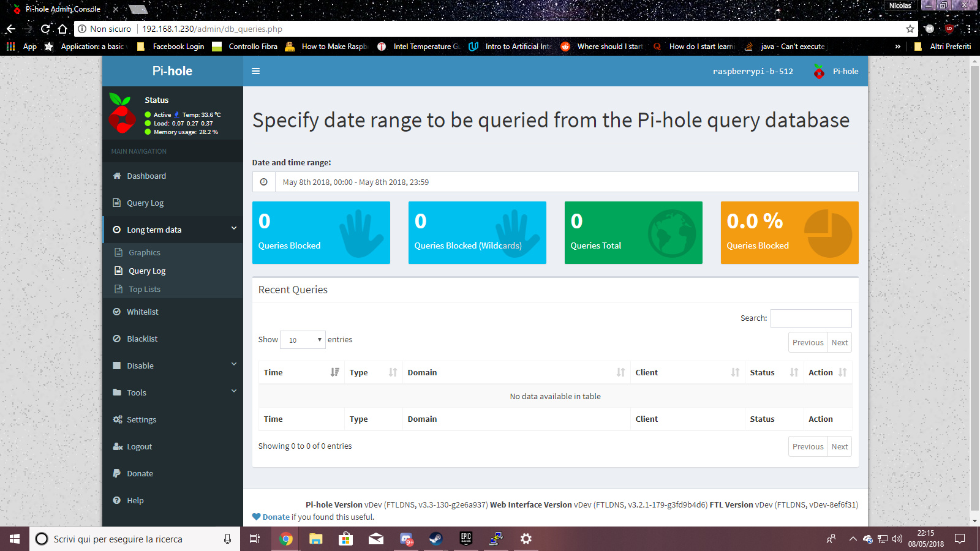Open the Dashboard page
The image size is (980, 551).
173,176
